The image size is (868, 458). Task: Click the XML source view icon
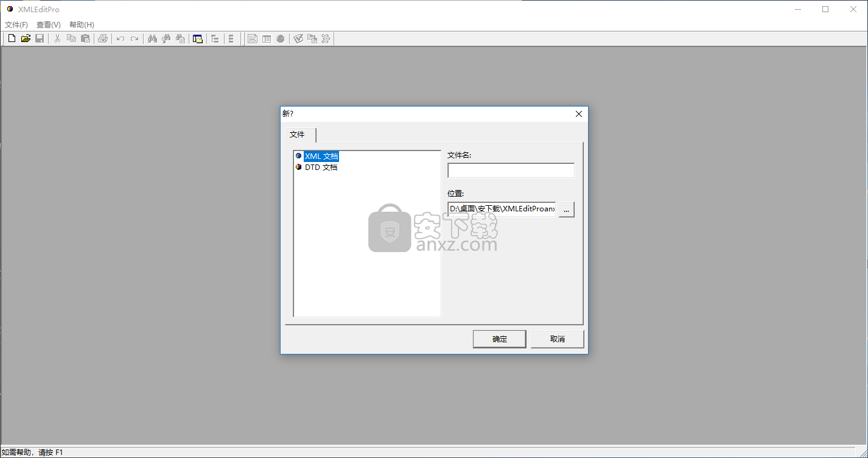click(x=253, y=38)
